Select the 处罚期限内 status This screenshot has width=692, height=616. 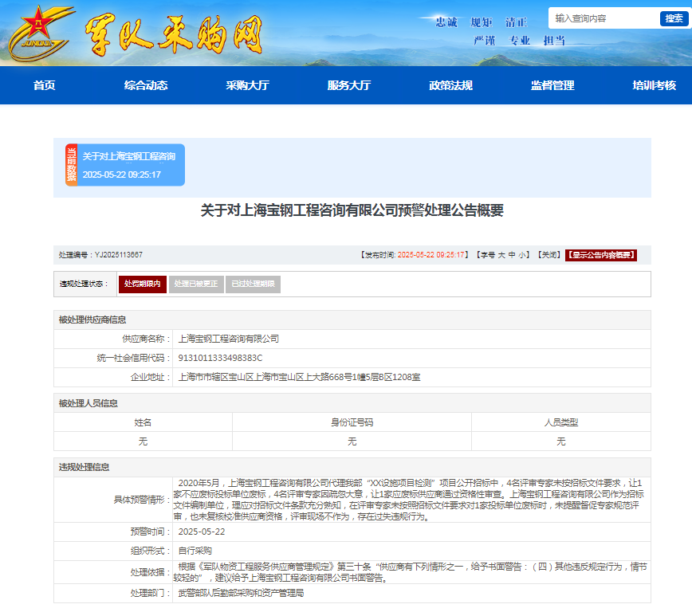point(143,284)
